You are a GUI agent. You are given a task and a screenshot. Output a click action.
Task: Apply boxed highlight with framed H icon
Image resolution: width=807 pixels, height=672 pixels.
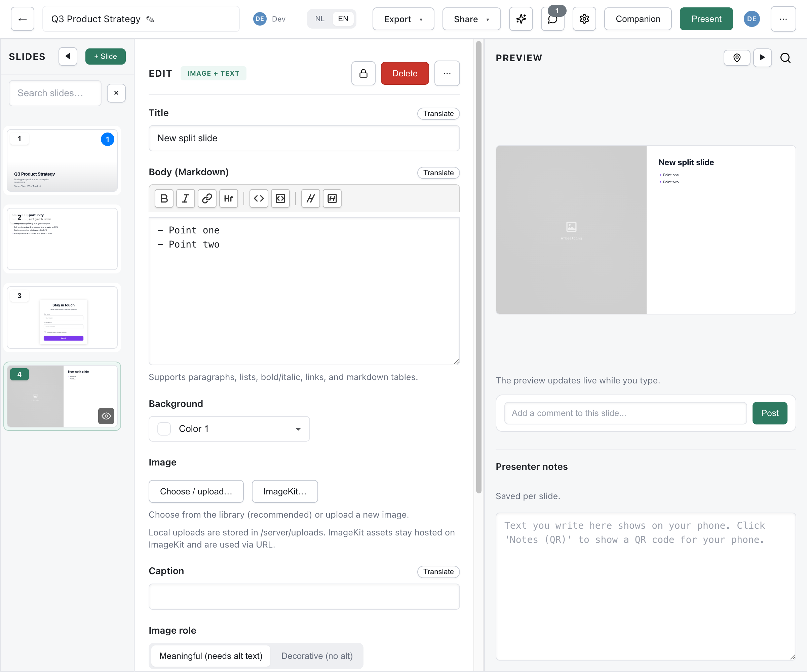click(332, 198)
